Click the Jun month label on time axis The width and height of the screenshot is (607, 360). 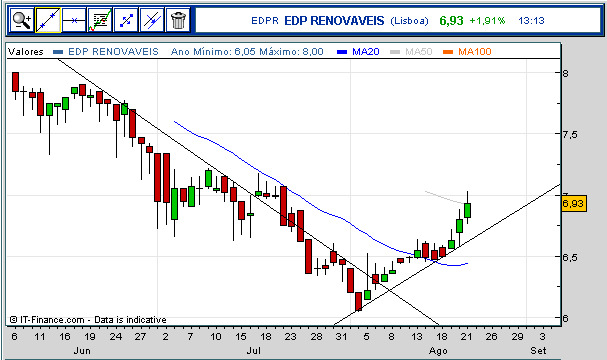click(x=82, y=351)
